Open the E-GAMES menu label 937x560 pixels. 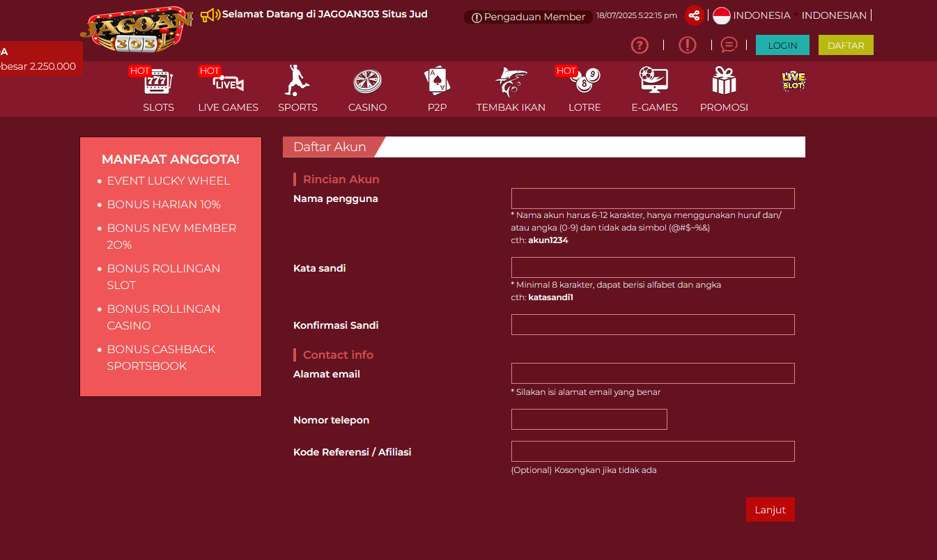click(x=654, y=107)
